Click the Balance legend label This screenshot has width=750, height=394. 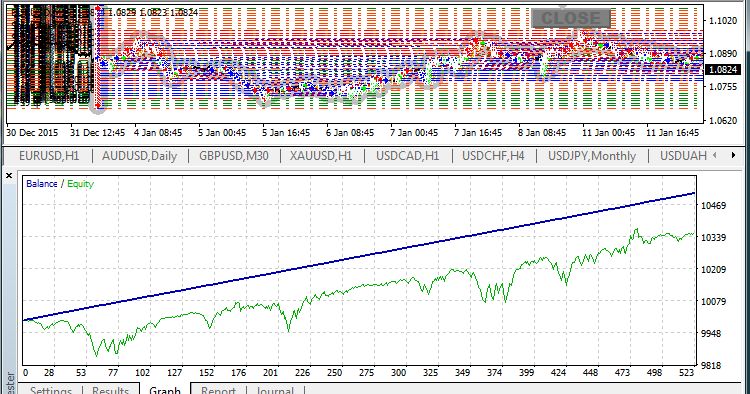pos(42,184)
